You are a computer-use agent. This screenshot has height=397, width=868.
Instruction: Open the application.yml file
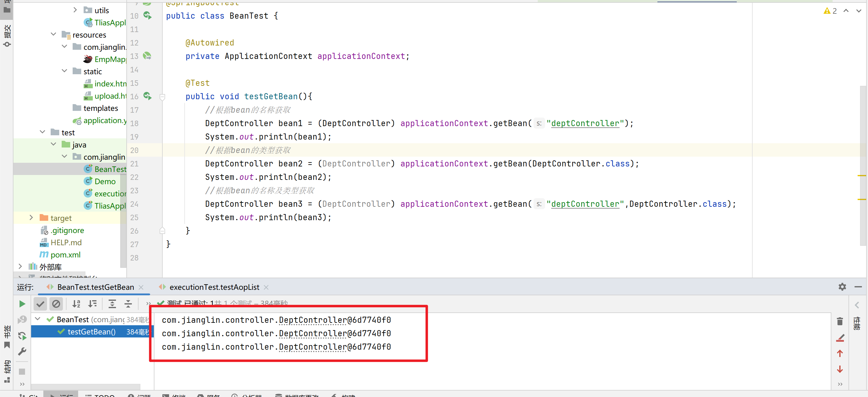tap(100, 120)
